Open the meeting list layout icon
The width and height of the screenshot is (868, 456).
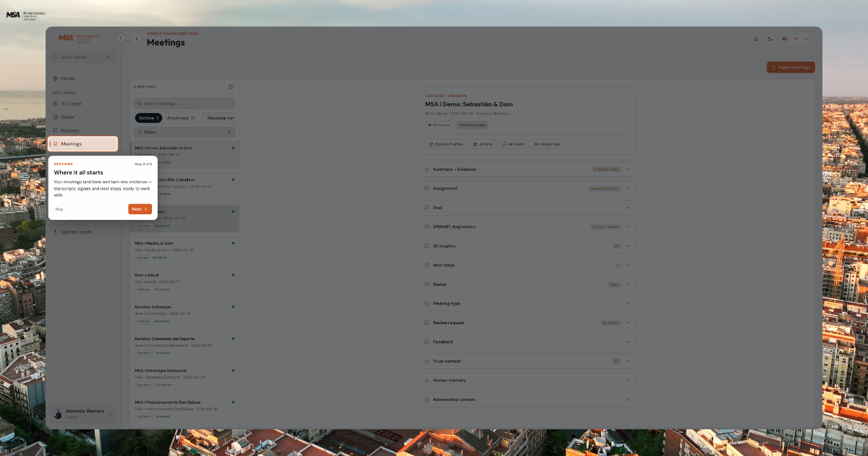[231, 86]
